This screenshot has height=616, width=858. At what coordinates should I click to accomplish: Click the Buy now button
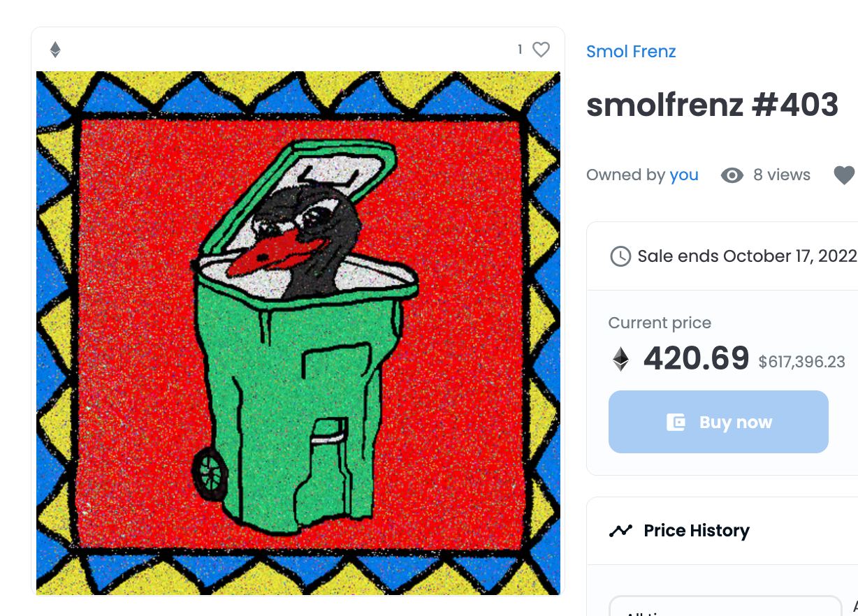[x=718, y=422]
